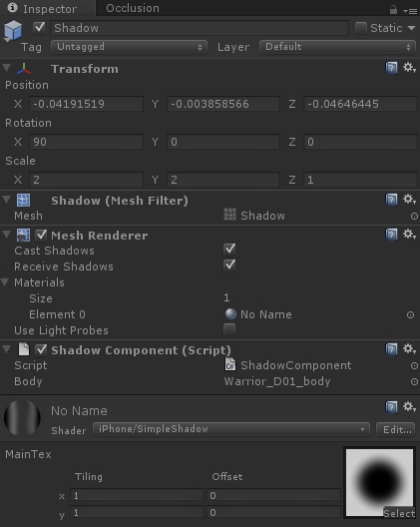
Task: Open Mesh Renderer help reference
Action: pos(391,235)
